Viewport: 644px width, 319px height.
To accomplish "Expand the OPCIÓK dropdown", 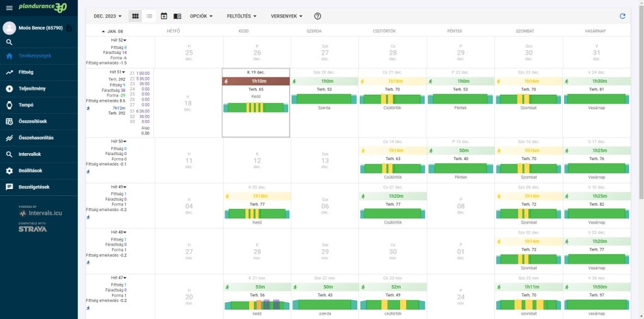I will tap(201, 16).
